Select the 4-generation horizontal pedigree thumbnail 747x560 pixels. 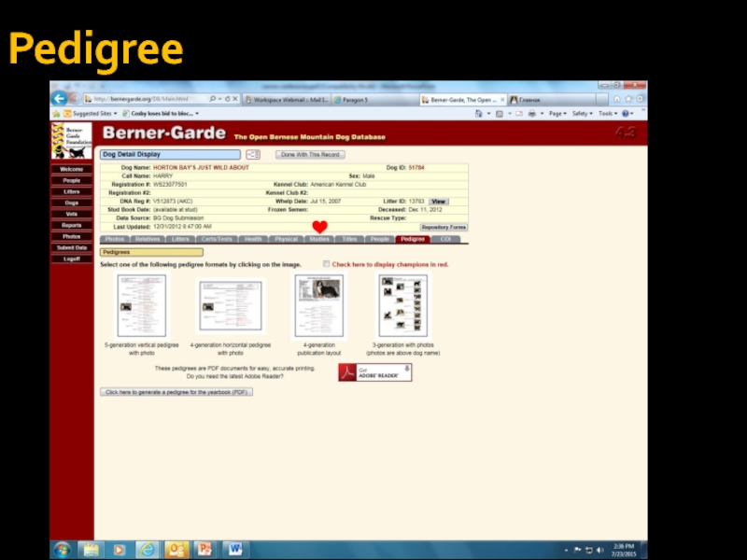coord(231,305)
